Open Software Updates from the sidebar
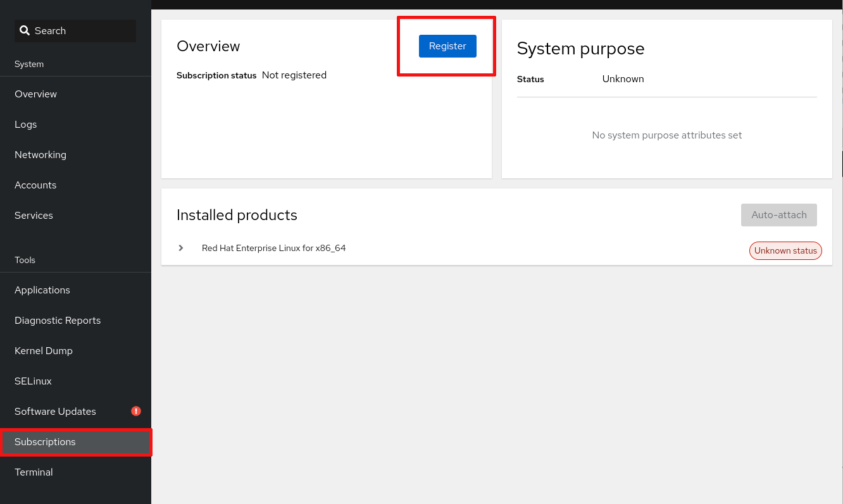 tap(56, 412)
